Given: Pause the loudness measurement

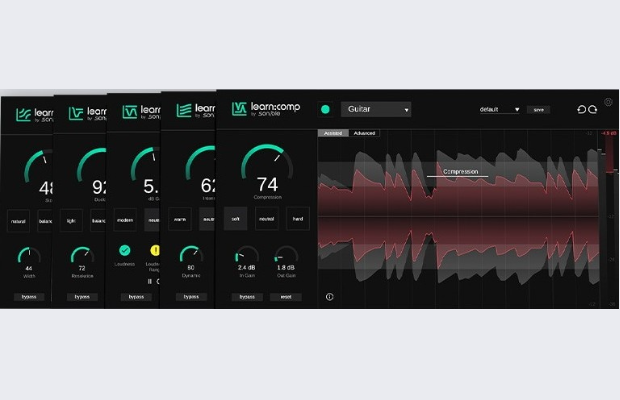Looking at the screenshot, I should (149, 281).
